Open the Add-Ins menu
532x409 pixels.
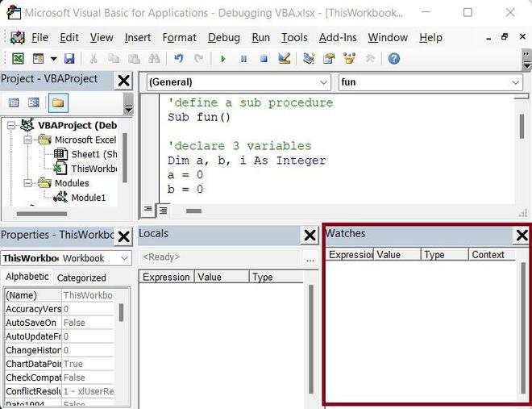(338, 37)
